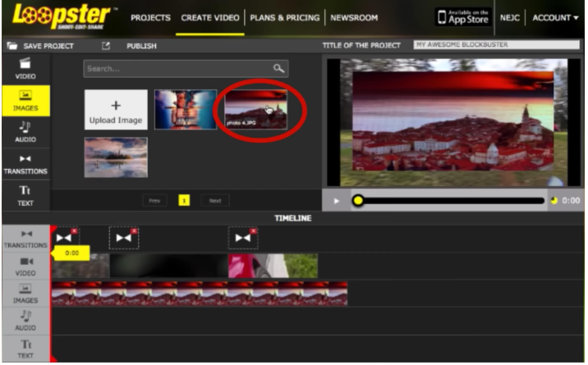Open the App Store badge
The image size is (588, 365).
pyautogui.click(x=463, y=17)
